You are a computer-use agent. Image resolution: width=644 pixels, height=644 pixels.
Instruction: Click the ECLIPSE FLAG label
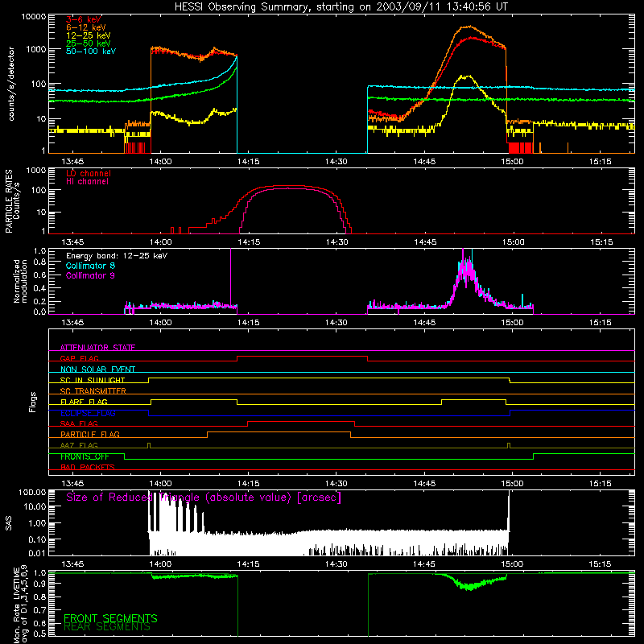pyautogui.click(x=88, y=413)
